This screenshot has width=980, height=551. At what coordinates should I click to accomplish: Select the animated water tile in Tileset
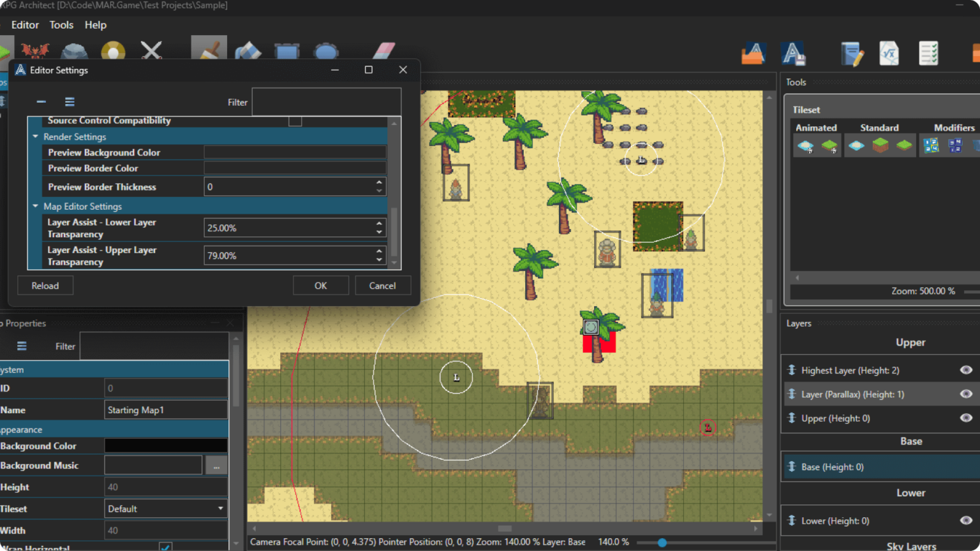coord(805,145)
